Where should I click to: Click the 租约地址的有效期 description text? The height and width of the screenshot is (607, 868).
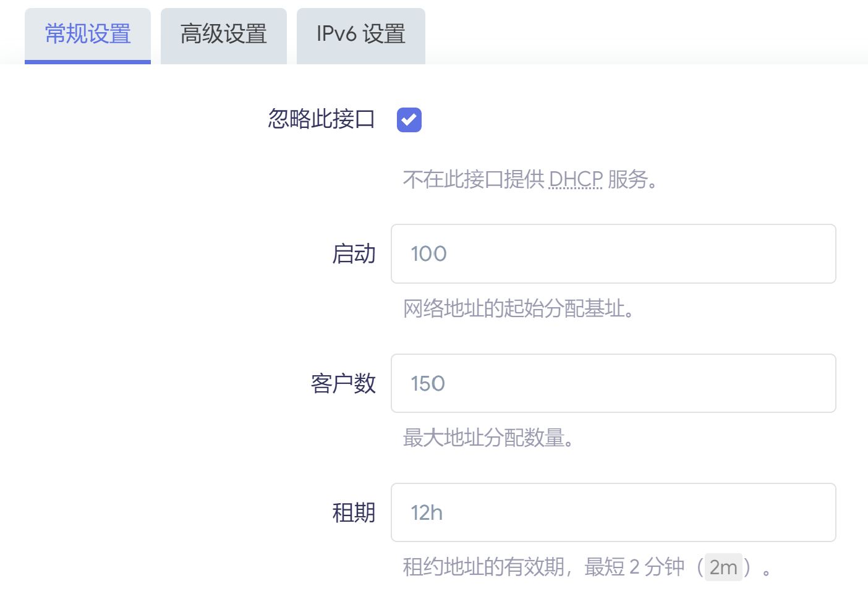(483, 566)
